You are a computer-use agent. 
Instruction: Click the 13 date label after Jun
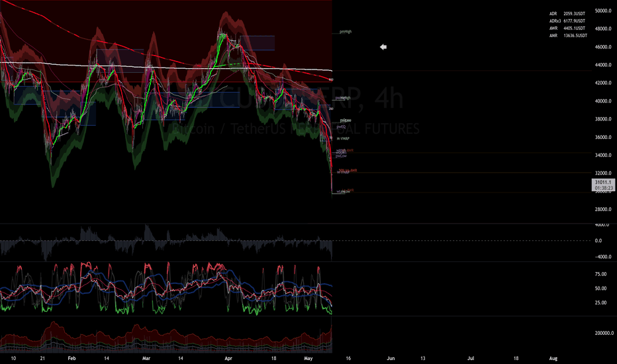[x=423, y=359]
